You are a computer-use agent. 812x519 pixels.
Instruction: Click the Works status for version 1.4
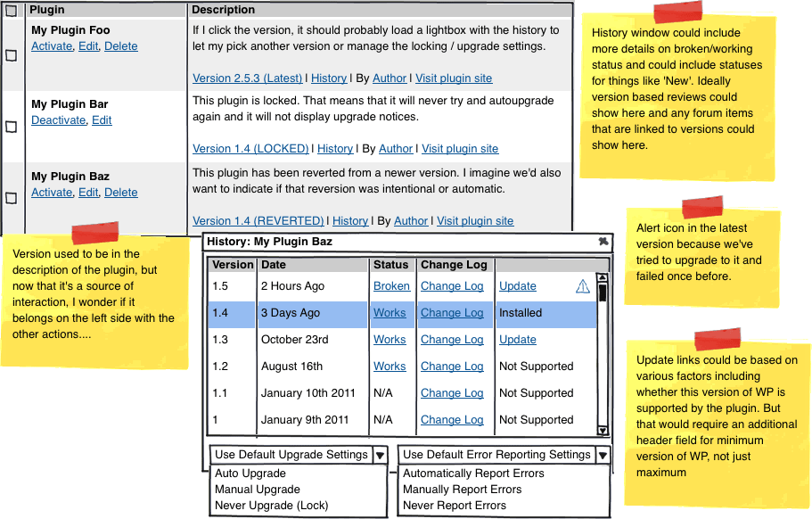pos(390,313)
